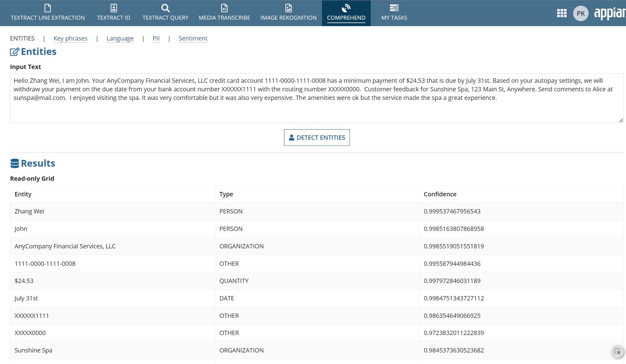Image resolution: width=626 pixels, height=364 pixels.
Task: Switch to MEDIA TRANSCRIBE tab label
Action: pos(224,18)
